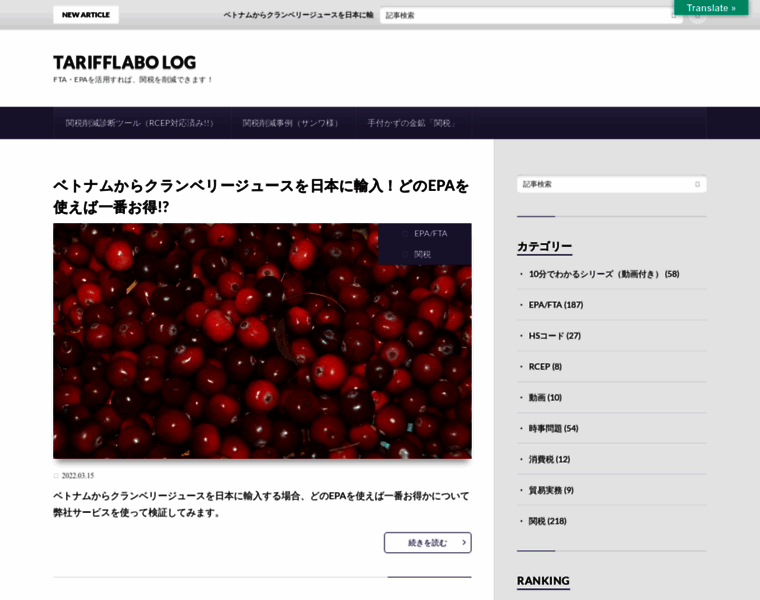Open 関税削減事例（サンワ様）menu item
The height and width of the screenshot is (600, 760).
coord(291,123)
